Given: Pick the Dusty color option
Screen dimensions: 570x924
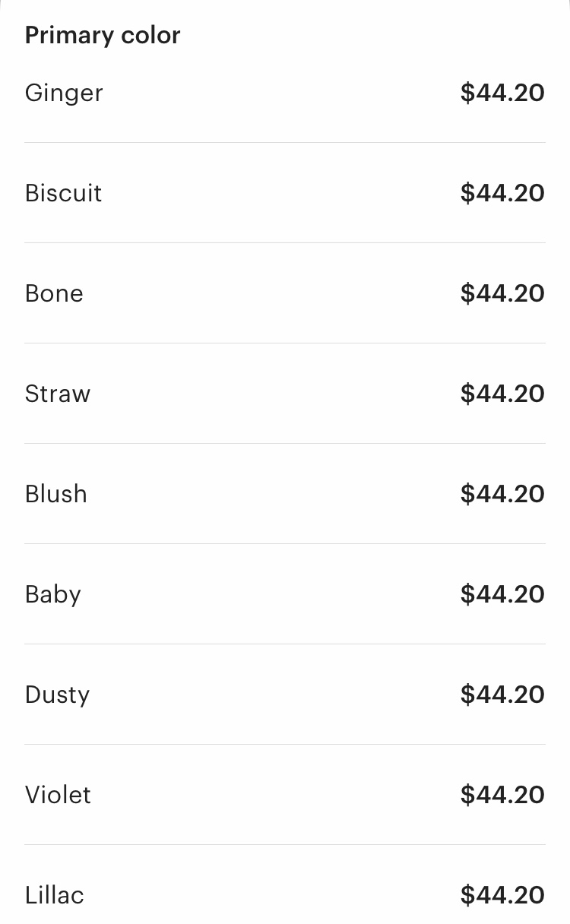Looking at the screenshot, I should 285,695.
